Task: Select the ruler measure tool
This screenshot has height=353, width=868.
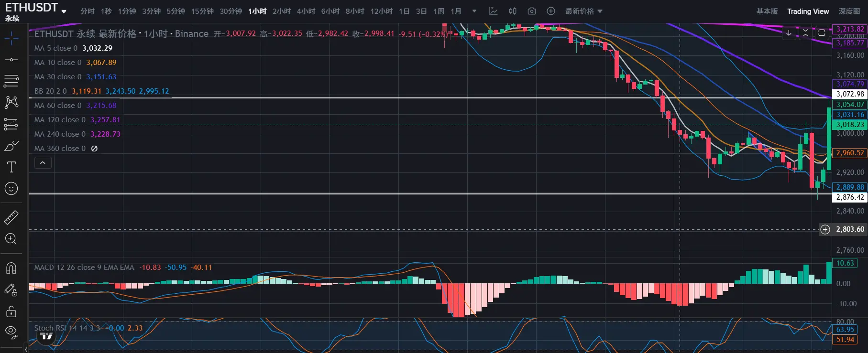Action: [11, 217]
